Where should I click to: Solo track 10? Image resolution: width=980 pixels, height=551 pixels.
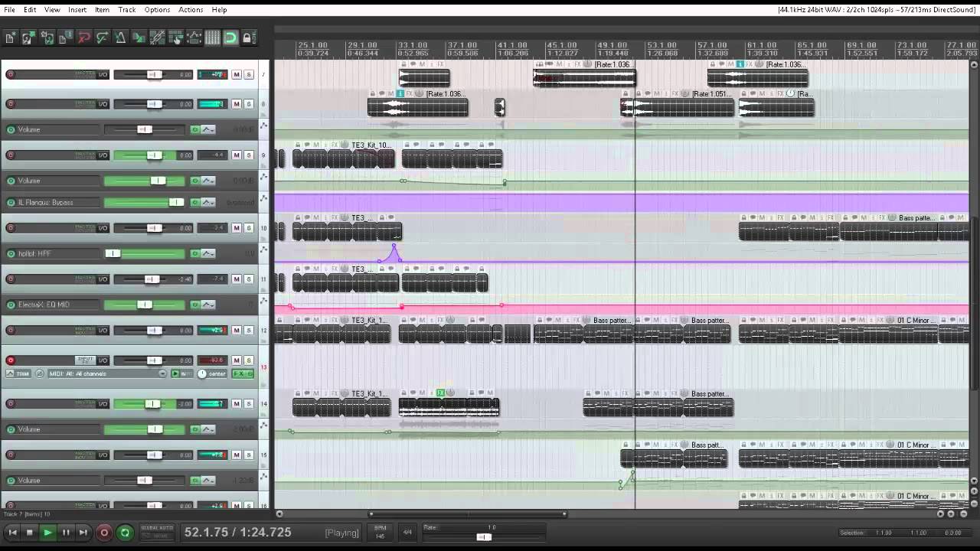pos(249,228)
